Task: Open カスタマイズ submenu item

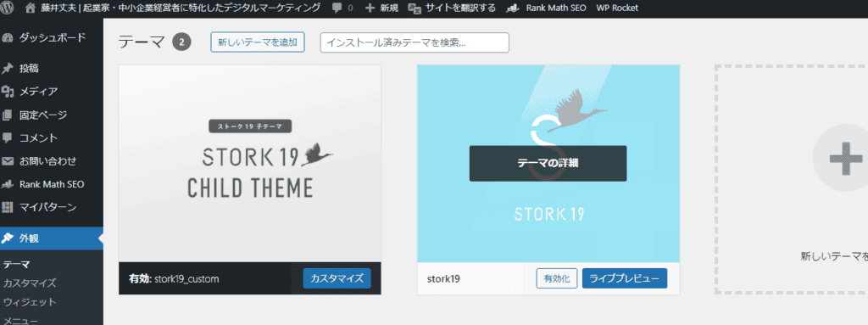Action: (30, 283)
